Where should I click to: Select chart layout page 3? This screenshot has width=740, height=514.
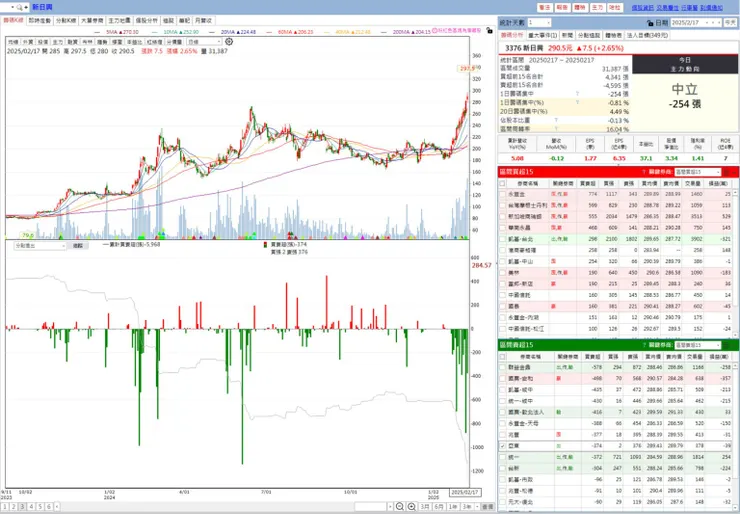click(22, 507)
